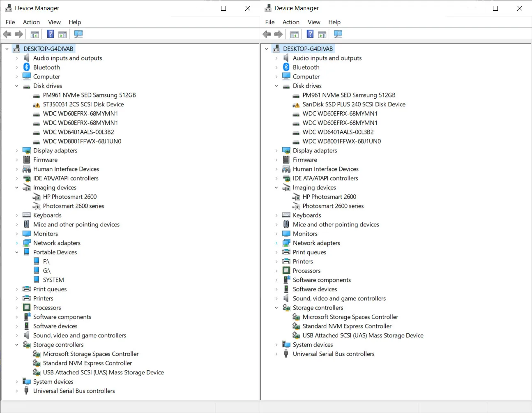Toggle the action pane icon in left window toolbar

tap(62, 35)
